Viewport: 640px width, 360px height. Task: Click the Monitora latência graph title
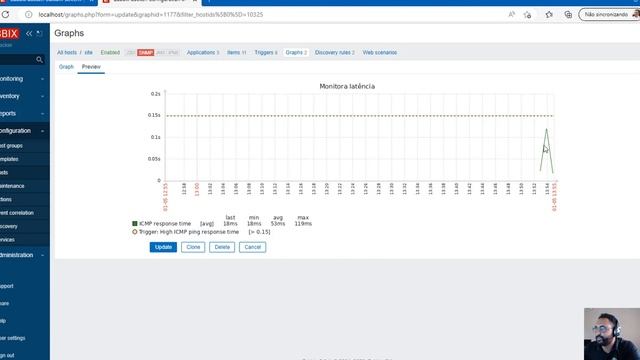pos(347,87)
